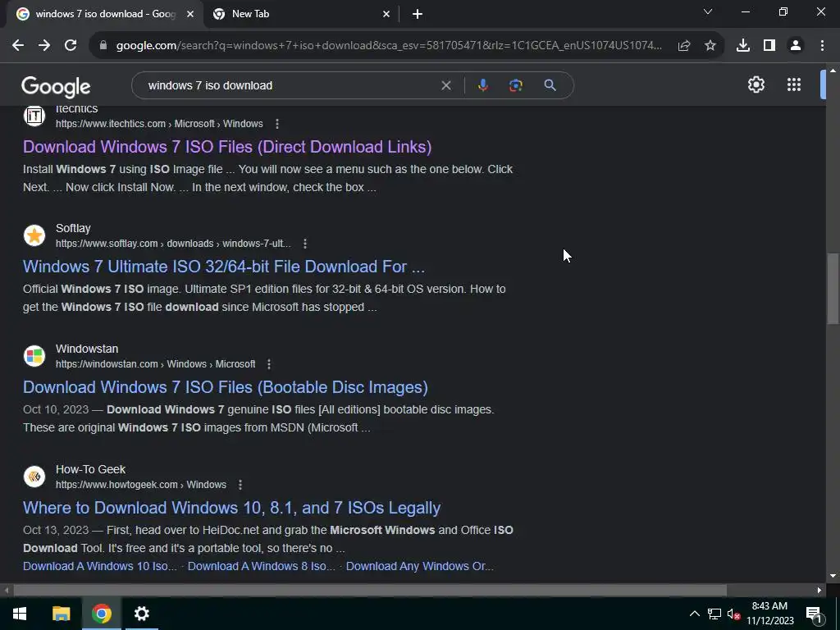Click the horizontal scrollbar thumb
The height and width of the screenshot is (630, 840).
coord(370,591)
